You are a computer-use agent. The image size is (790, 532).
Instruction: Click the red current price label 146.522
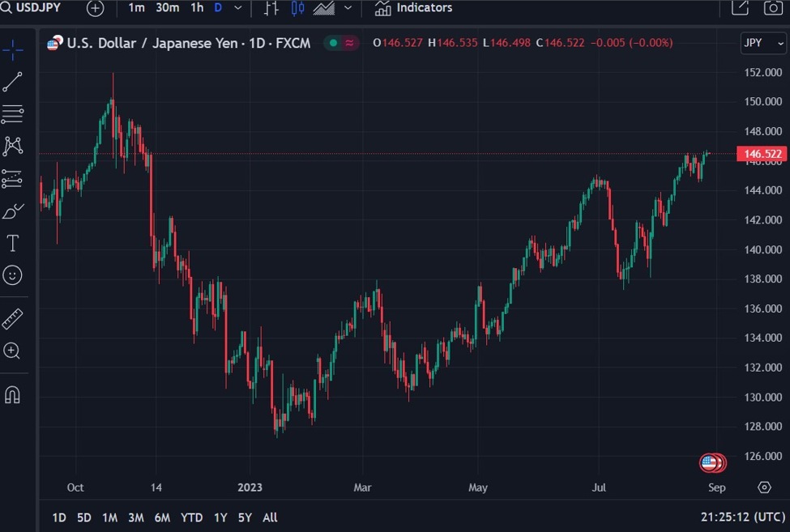761,154
